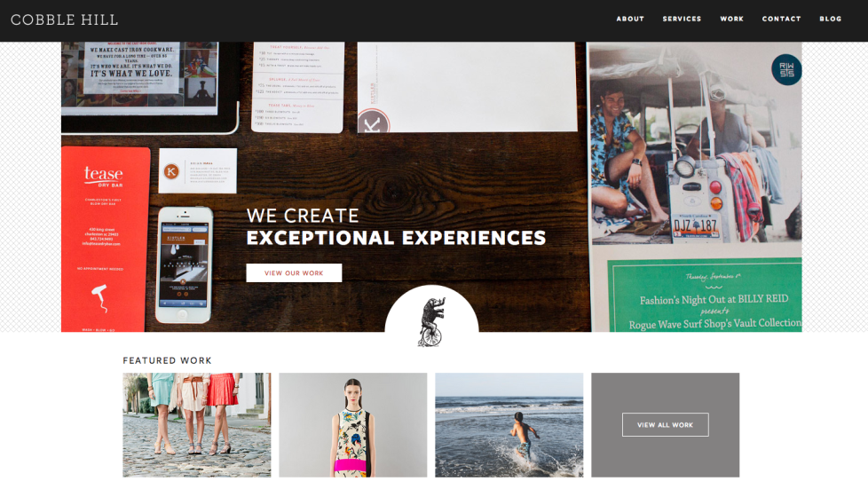
Task: Click the orange K business card logo
Action: 171,171
